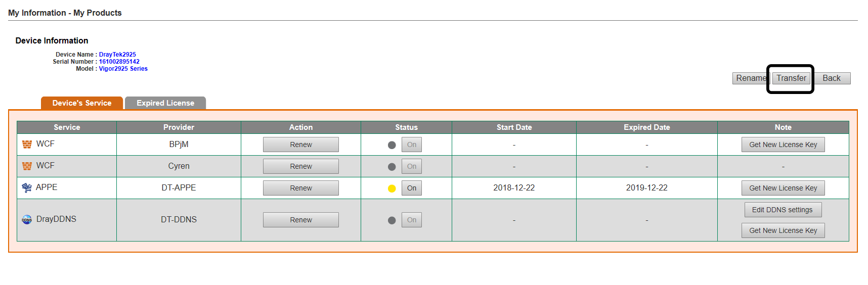Get New License Key for BPjM
The image size is (868, 285).
point(783,145)
